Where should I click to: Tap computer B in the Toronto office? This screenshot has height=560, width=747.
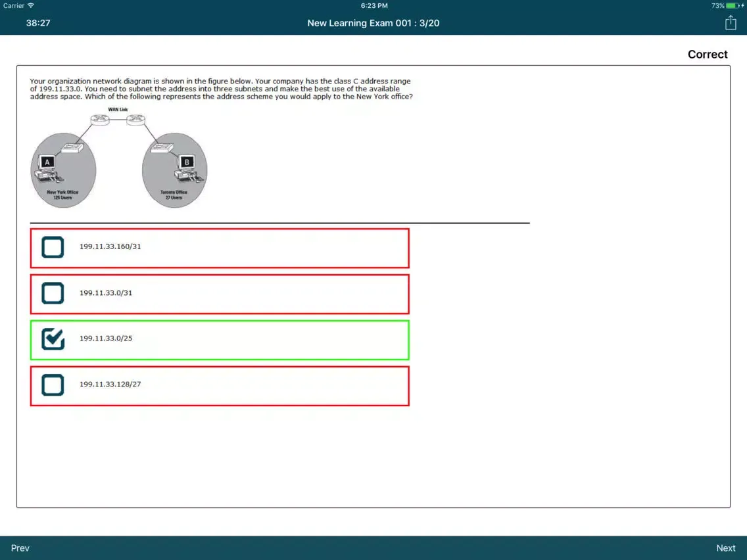click(189, 169)
